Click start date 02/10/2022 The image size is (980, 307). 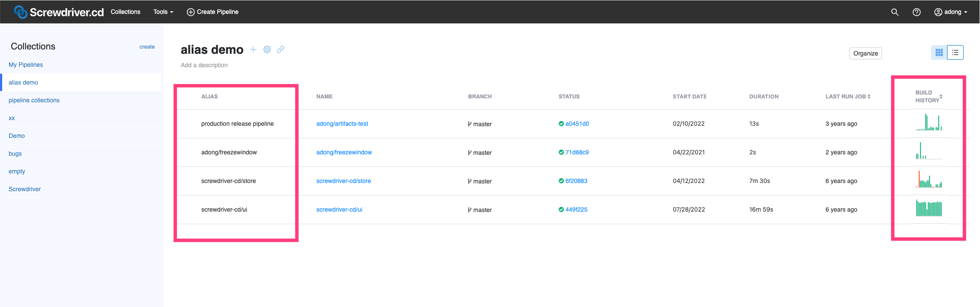[x=689, y=124]
